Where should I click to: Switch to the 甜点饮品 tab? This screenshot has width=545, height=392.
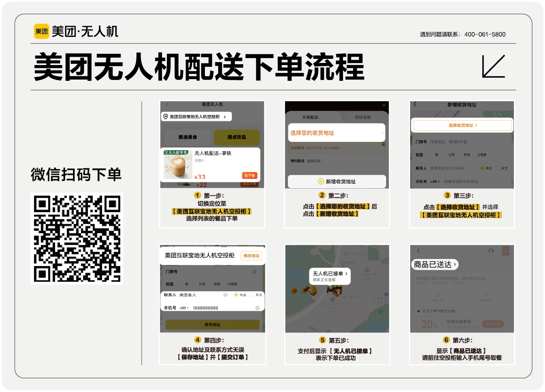[237, 137]
